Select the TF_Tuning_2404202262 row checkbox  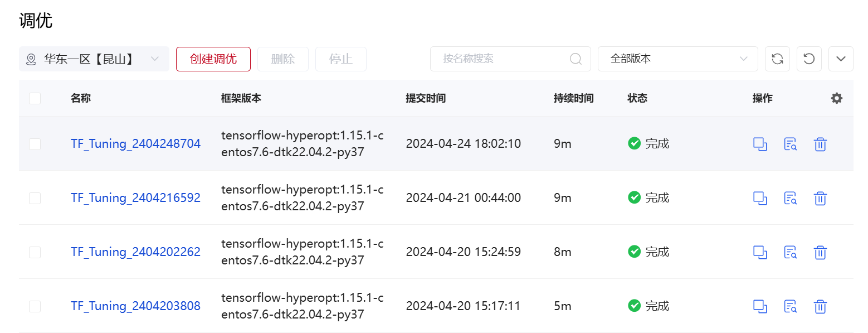tap(35, 252)
